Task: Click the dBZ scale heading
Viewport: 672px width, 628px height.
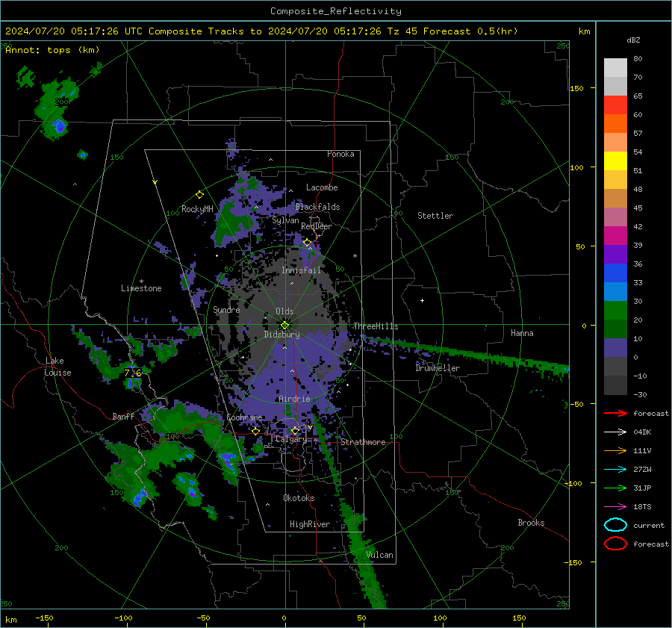Action: (x=633, y=40)
